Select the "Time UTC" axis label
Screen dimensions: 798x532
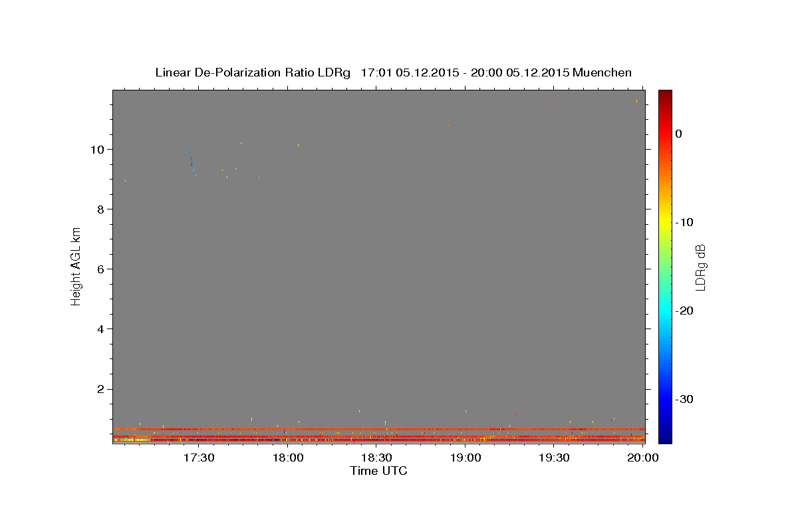click(x=378, y=471)
